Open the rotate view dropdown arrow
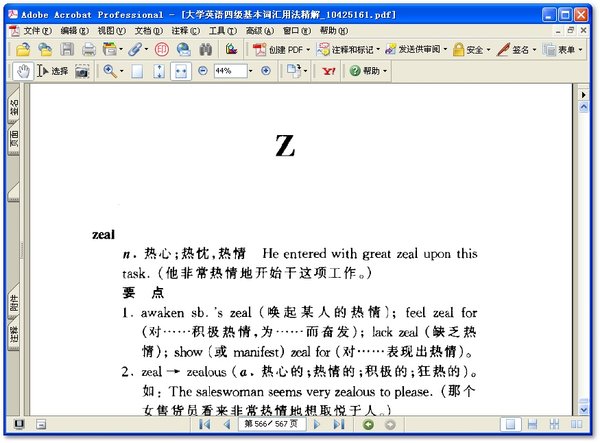 coord(305,71)
